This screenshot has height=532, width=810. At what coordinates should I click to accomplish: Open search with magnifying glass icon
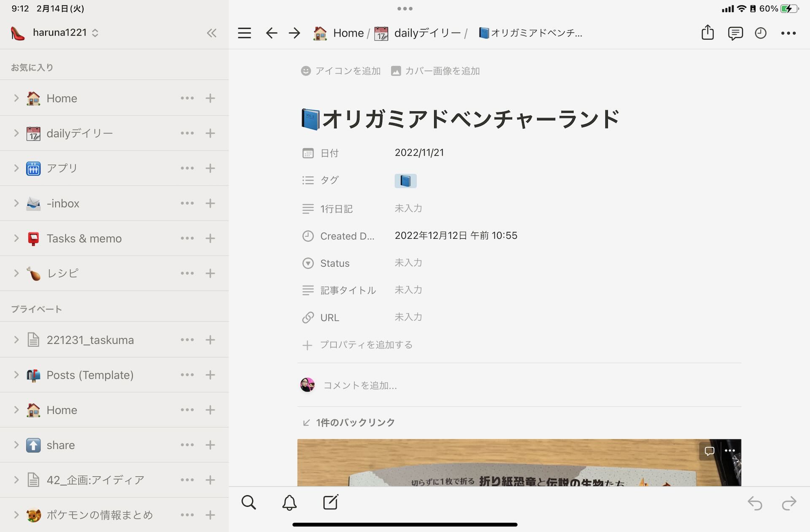point(248,502)
